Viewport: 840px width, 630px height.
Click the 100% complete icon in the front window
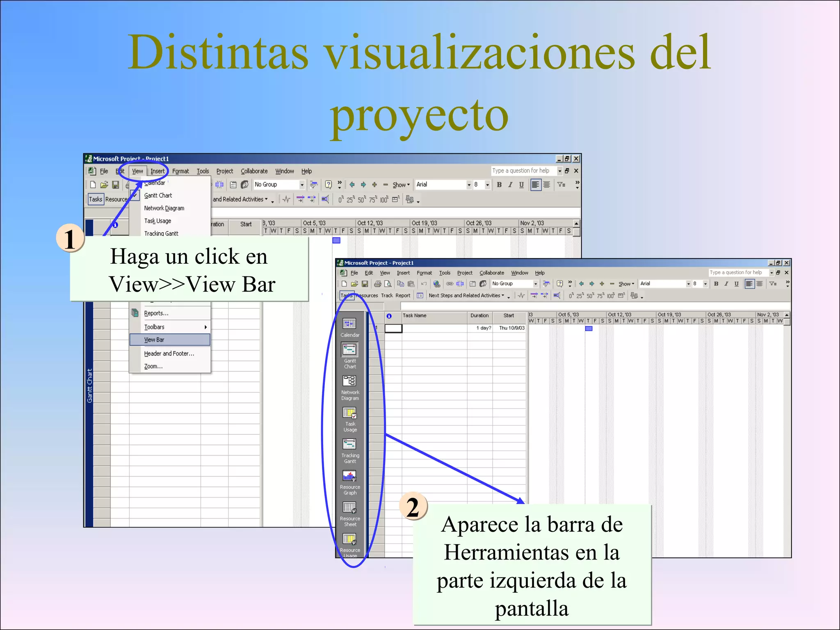click(x=611, y=295)
